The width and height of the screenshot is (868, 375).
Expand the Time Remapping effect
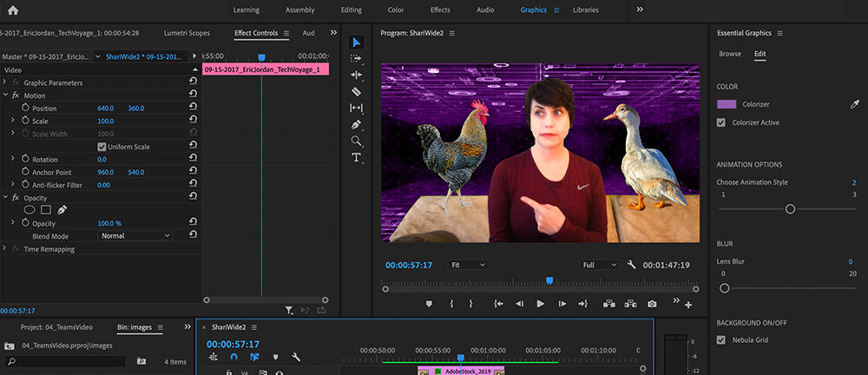click(x=6, y=249)
